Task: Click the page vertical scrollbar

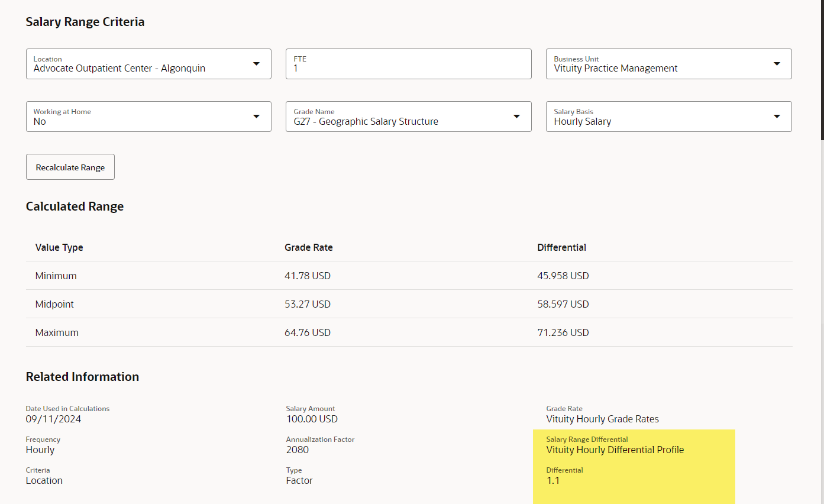Action: tap(822, 70)
